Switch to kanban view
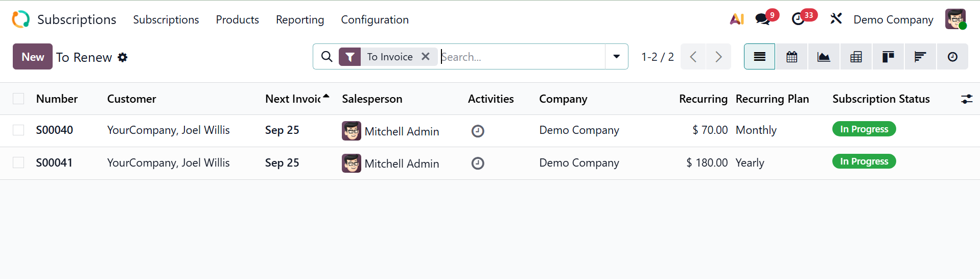 tap(888, 57)
